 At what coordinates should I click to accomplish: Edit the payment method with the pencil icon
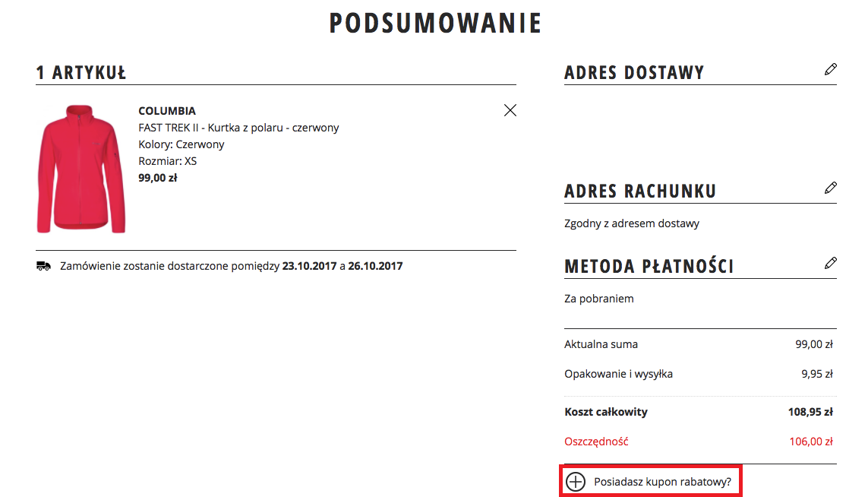pyautogui.click(x=832, y=262)
